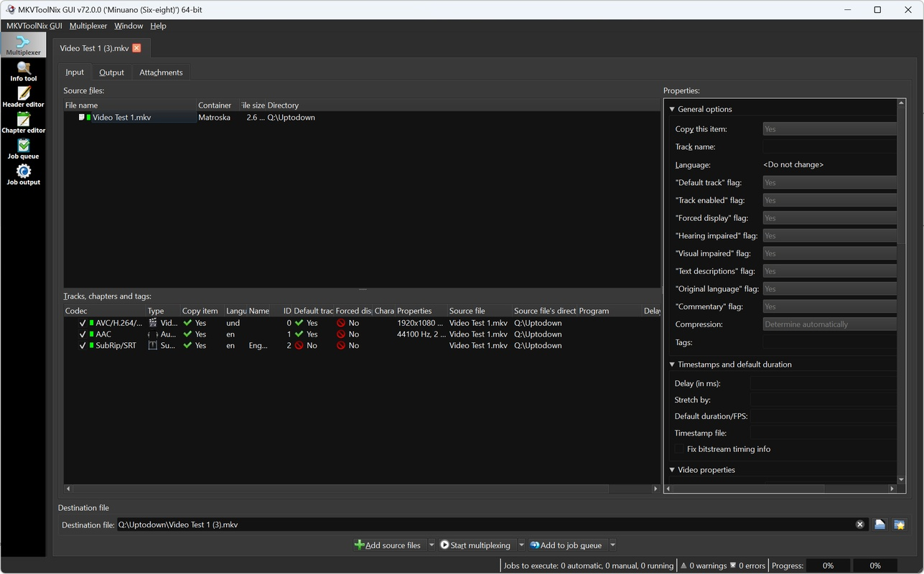Collapse the General options section
Viewport: 924px width, 574px height.
[672, 109]
